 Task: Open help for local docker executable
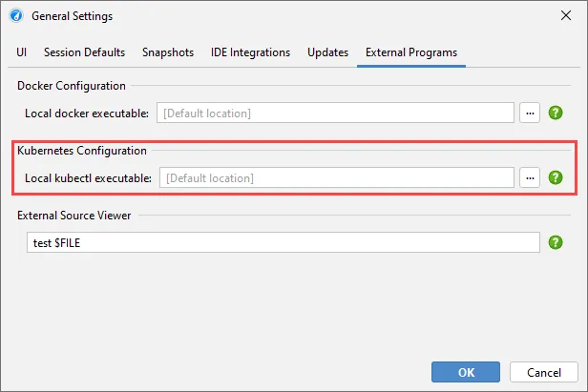556,113
